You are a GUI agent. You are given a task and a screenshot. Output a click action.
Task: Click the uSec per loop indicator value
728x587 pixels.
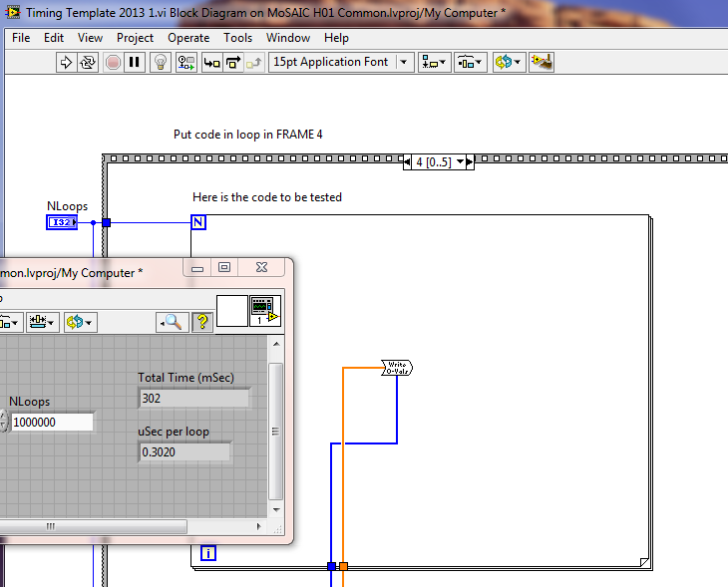tap(184, 452)
